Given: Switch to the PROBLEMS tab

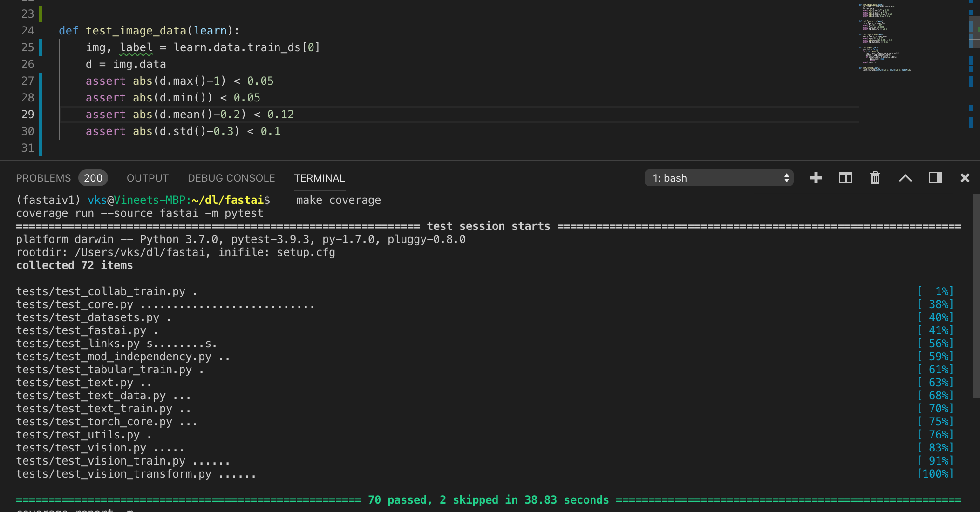Looking at the screenshot, I should click(x=43, y=178).
